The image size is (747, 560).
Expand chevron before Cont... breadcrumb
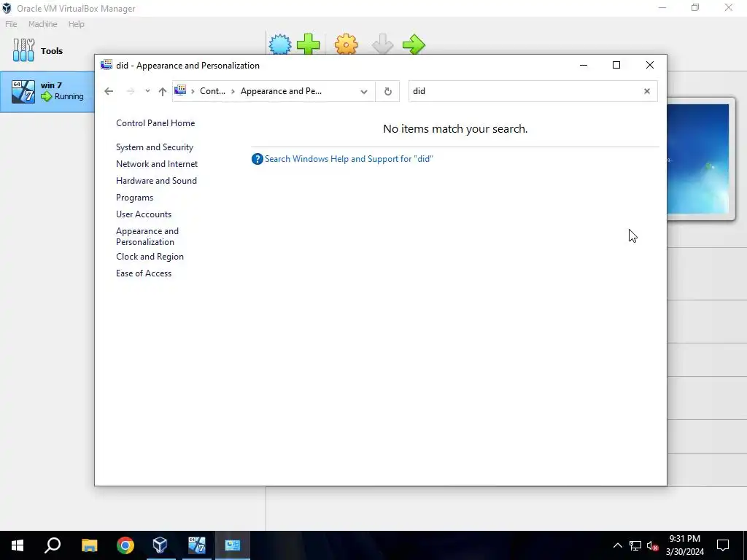click(x=193, y=91)
